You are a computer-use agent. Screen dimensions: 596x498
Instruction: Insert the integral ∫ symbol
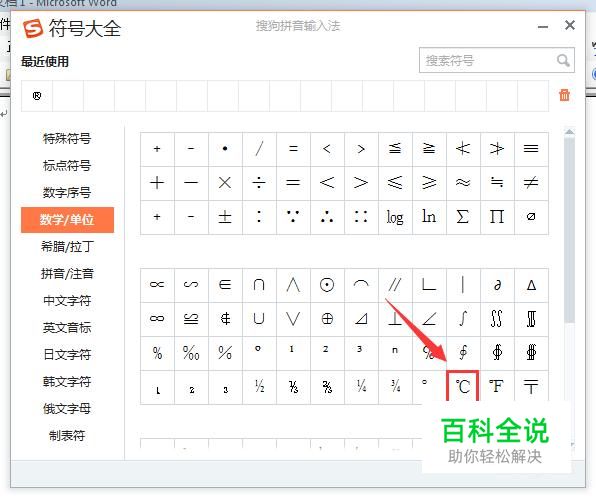pos(463,319)
